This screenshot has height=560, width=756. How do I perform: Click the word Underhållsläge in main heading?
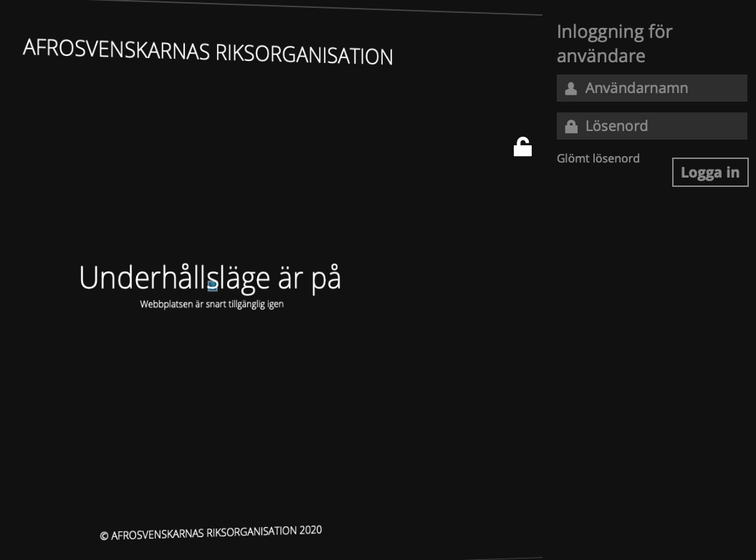coord(175,278)
